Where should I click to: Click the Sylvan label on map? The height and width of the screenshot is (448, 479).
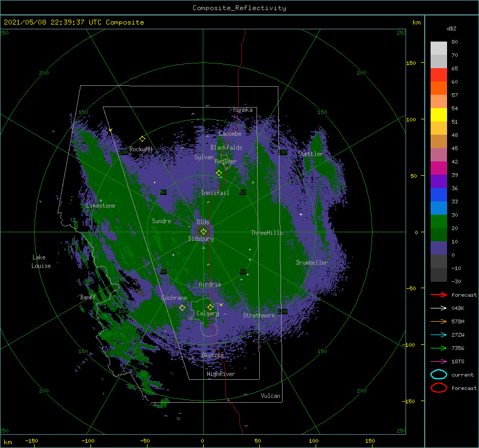tap(204, 157)
